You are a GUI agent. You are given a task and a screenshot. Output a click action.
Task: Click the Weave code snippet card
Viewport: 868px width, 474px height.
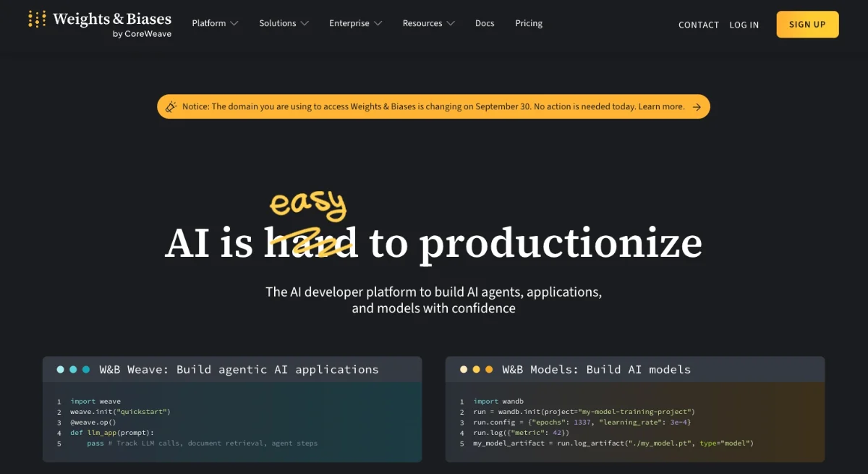click(232, 409)
